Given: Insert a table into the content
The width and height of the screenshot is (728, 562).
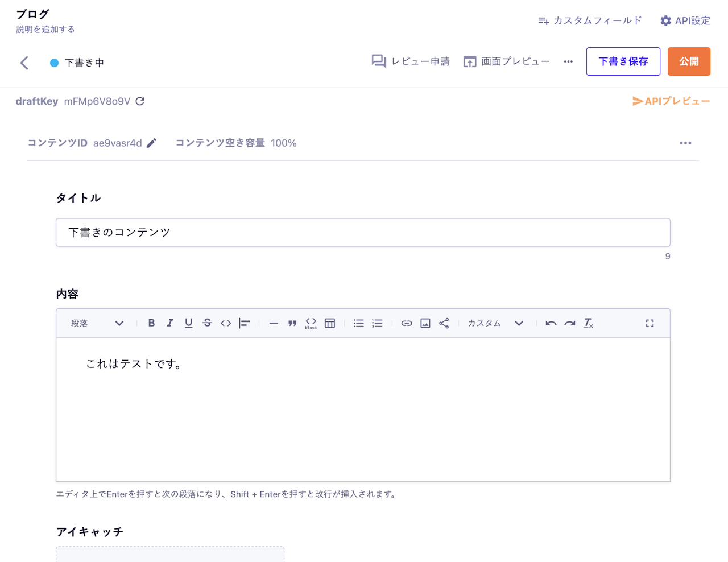Looking at the screenshot, I should 330,323.
